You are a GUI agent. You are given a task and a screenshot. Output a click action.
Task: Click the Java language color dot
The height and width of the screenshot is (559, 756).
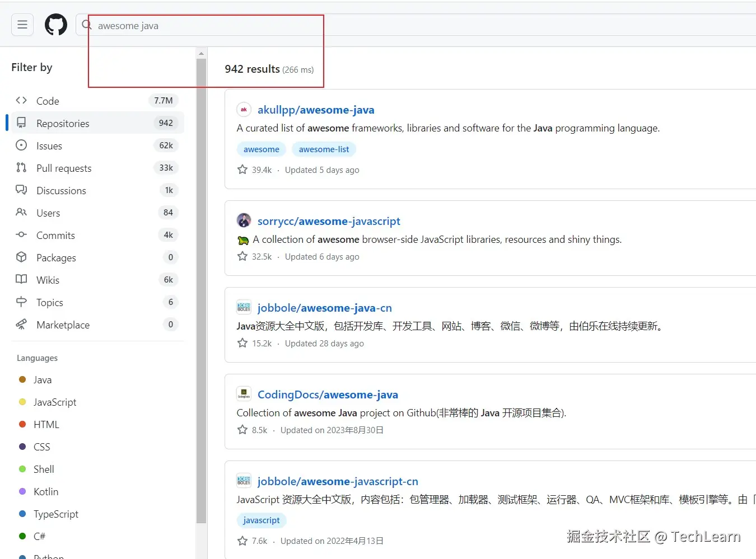tap(22, 379)
